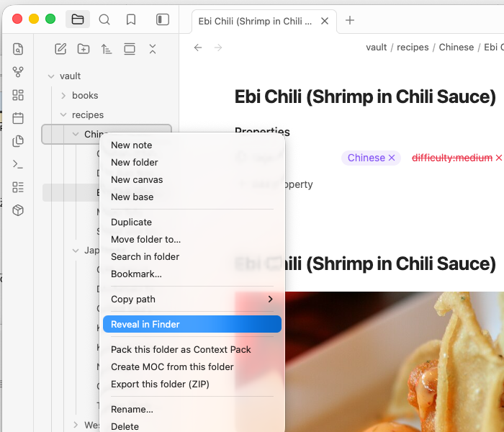Select Bookmark… menu option
Screen dimensions: 504x432
coord(192,274)
